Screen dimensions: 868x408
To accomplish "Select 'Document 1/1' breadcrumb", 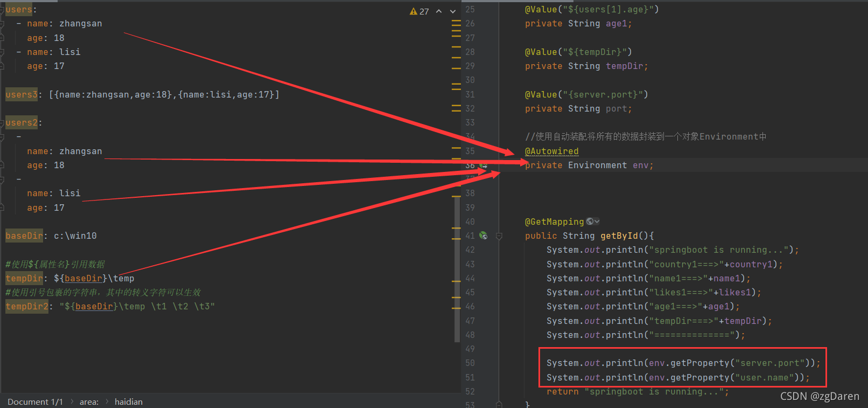I will 35,402.
